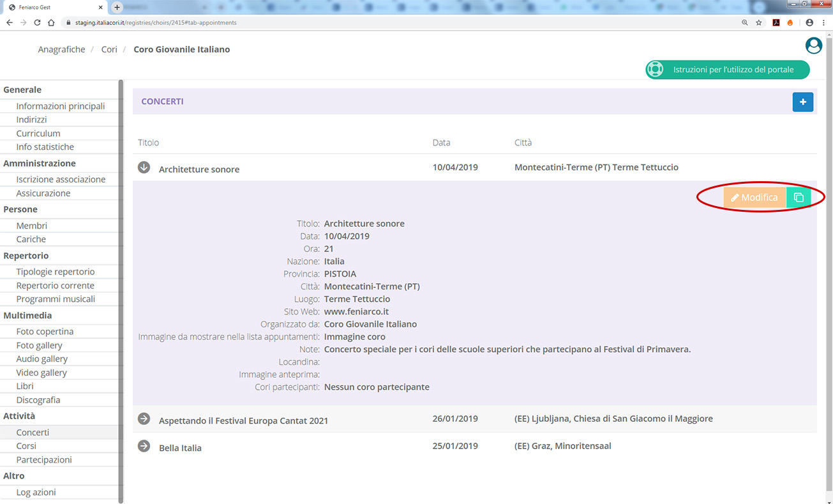The height and width of the screenshot is (504, 833).
Task: Open a new browser tab
Action: [117, 7]
